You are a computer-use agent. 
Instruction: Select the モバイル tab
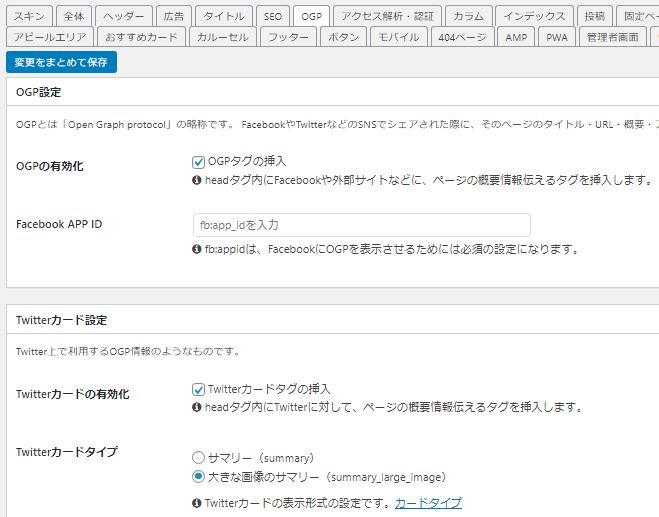(398, 37)
